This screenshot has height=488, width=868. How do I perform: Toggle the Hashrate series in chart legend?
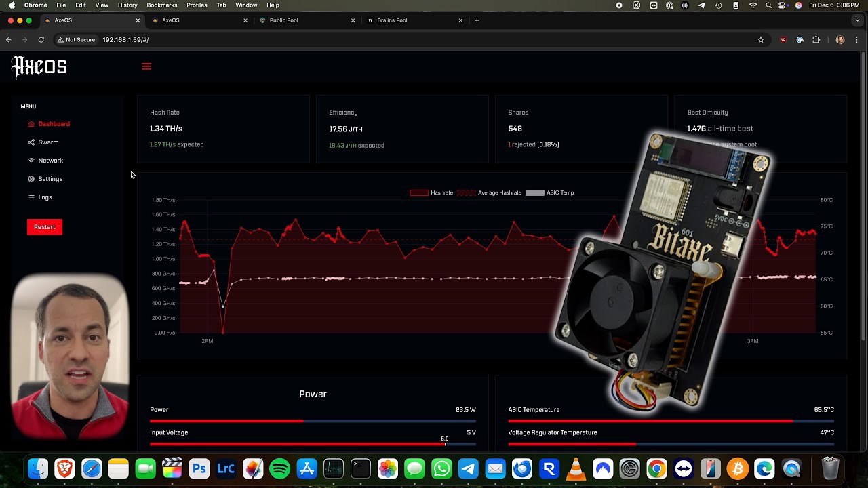[431, 192]
